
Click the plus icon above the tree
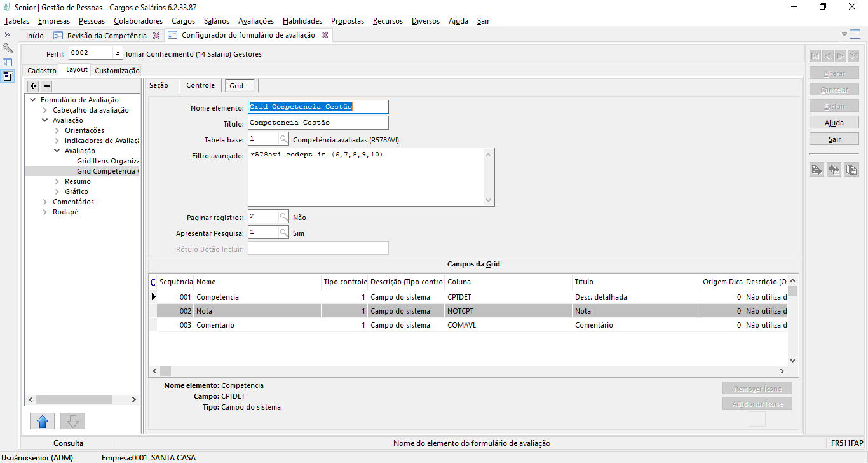point(34,86)
